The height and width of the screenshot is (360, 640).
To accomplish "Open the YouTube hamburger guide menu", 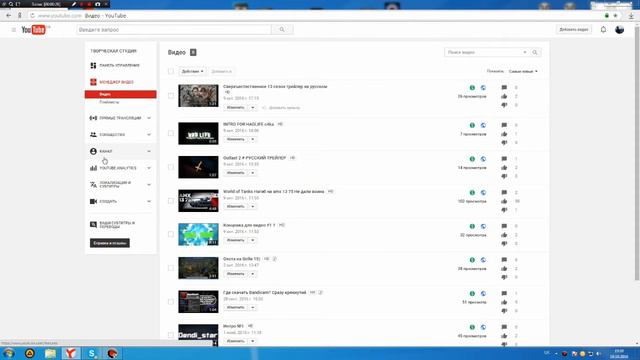I will pos(14,30).
